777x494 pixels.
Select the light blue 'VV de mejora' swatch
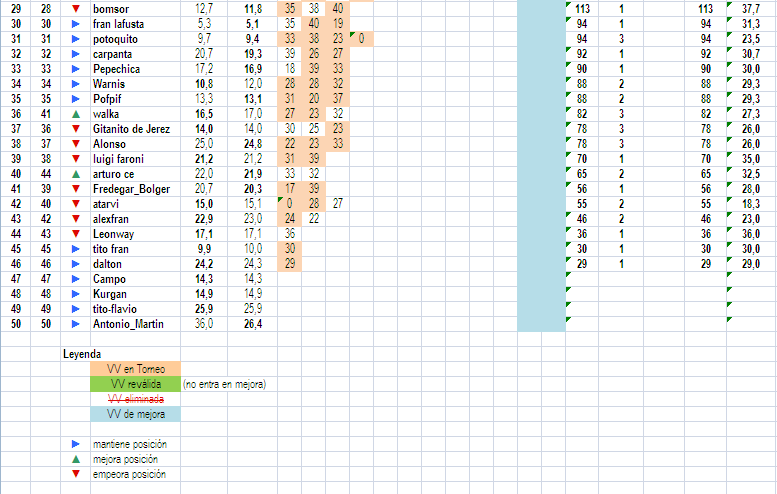pos(136,414)
